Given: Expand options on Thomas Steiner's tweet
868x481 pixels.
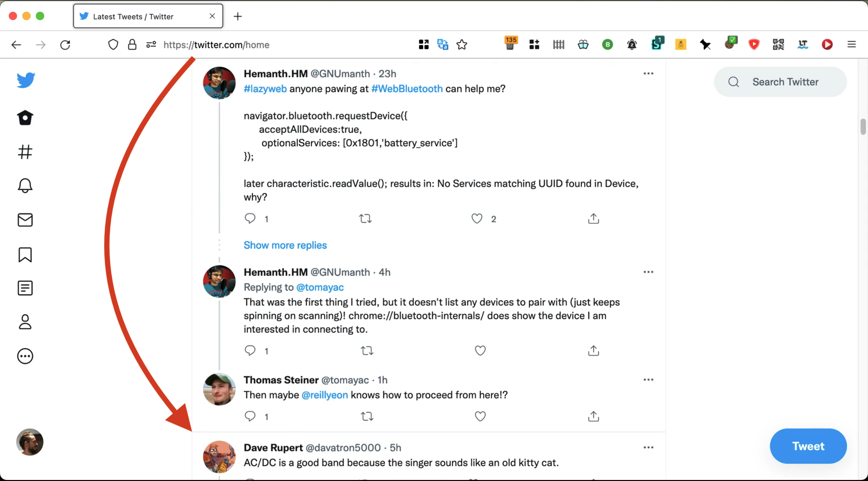Looking at the screenshot, I should tap(648, 380).
